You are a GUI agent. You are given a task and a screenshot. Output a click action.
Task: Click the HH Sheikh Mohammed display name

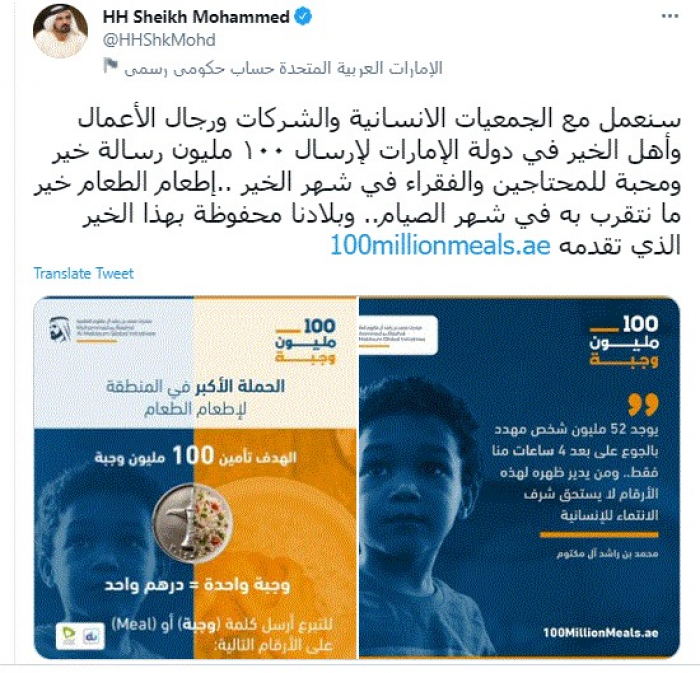pos(196,17)
